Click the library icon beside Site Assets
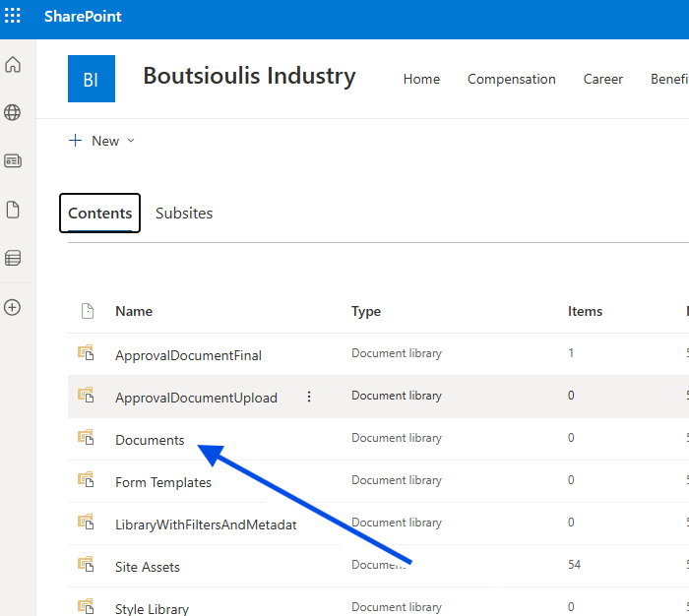 [86, 566]
